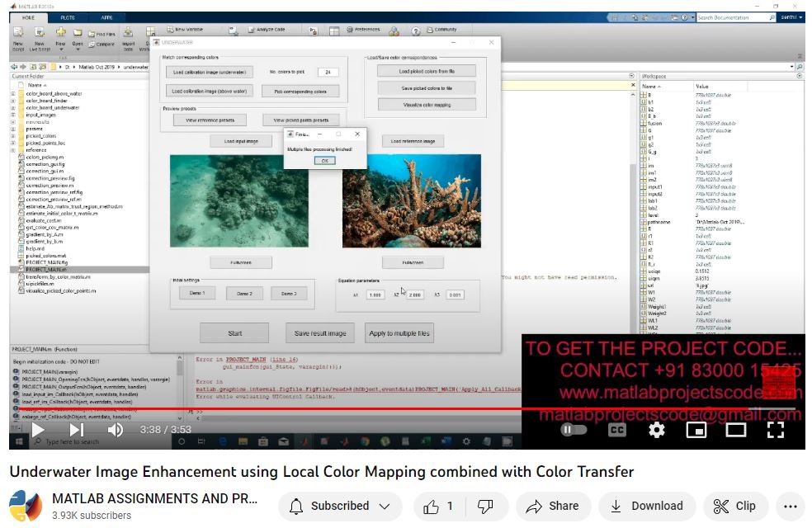Viewport: 812px width, 528px height.
Task: Select PROJECT_MAIN.m in Current Folder
Action: (x=46, y=270)
